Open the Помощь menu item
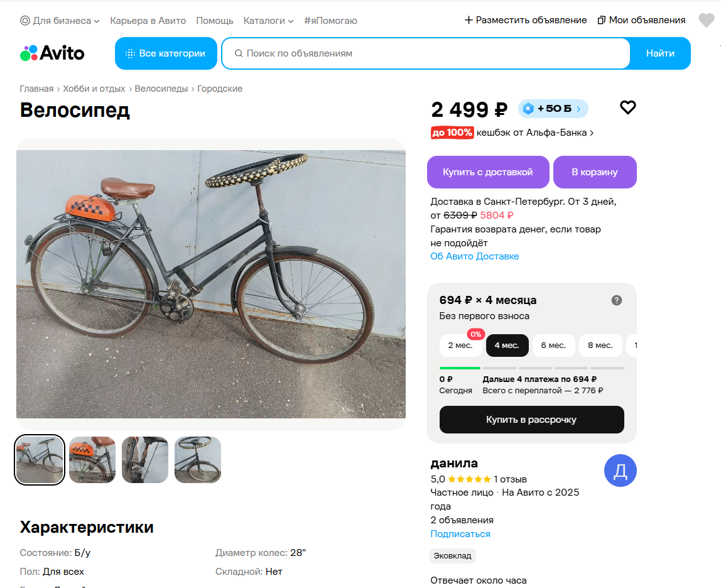Image resolution: width=721 pixels, height=588 pixels. coord(215,21)
